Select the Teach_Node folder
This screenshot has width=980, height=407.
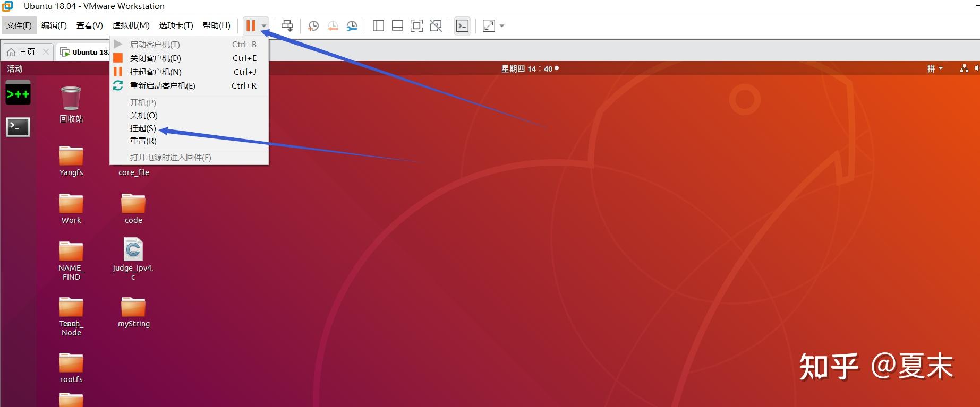(71, 317)
